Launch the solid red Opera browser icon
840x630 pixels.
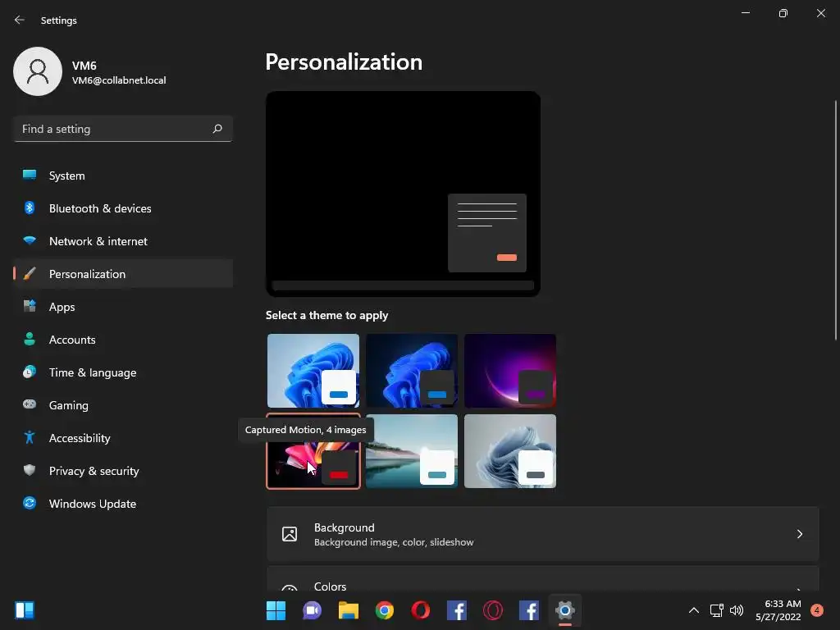421,610
